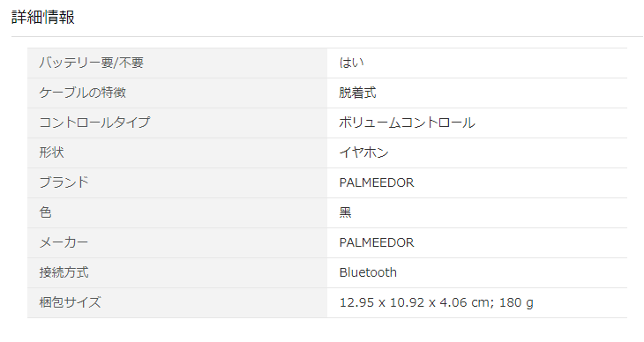Click the ボリュームコントロール value

click(407, 123)
